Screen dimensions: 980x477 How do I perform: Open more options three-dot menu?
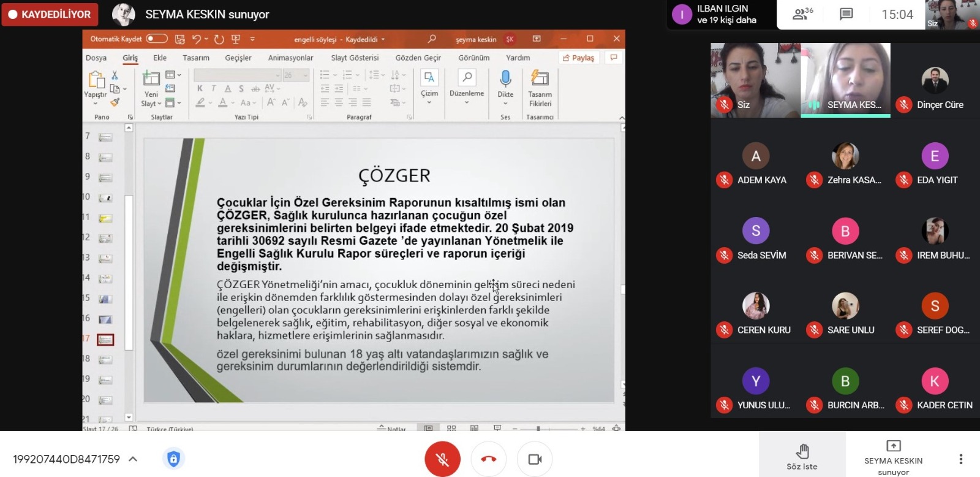tap(960, 459)
